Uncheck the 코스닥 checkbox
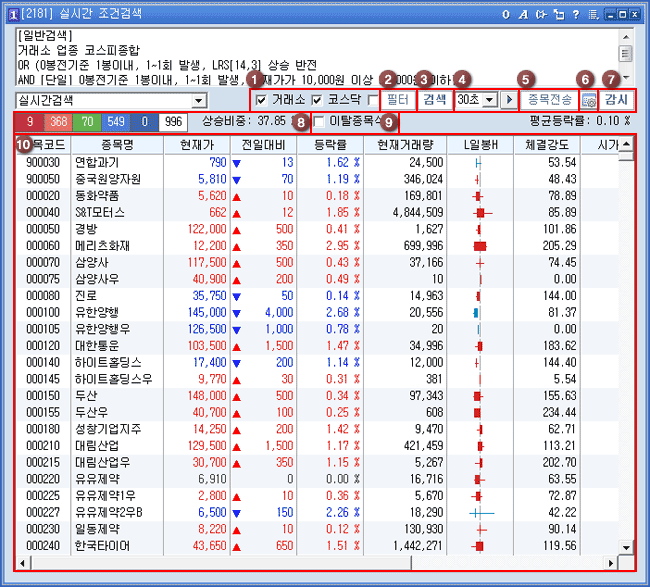Screen dimensions: 650x587 tap(317, 100)
